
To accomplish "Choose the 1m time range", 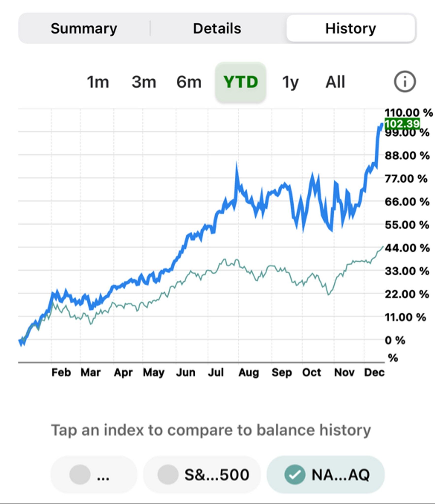I will (98, 82).
